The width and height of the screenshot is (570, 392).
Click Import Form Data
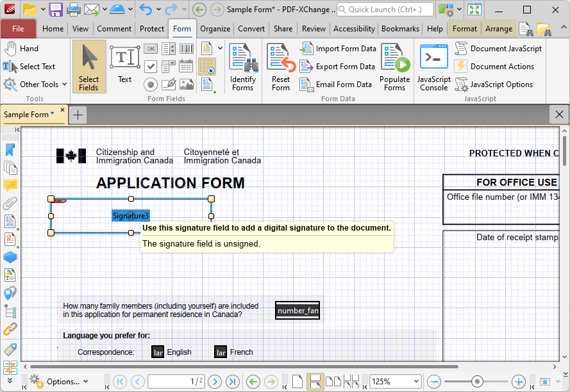339,49
